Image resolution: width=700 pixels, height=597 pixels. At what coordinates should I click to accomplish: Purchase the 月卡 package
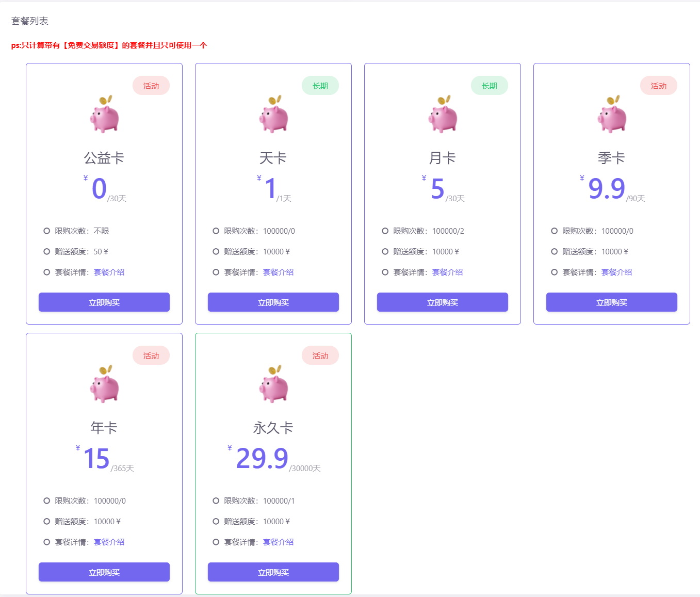coord(443,302)
